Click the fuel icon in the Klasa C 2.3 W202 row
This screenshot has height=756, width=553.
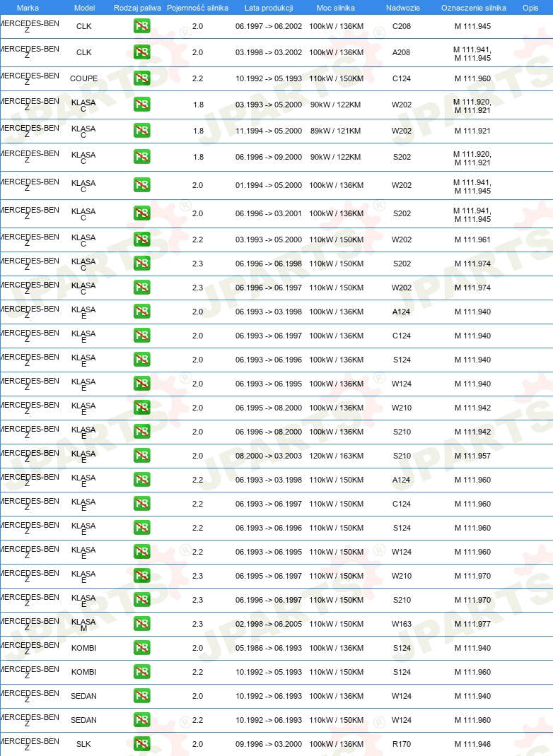142,288
